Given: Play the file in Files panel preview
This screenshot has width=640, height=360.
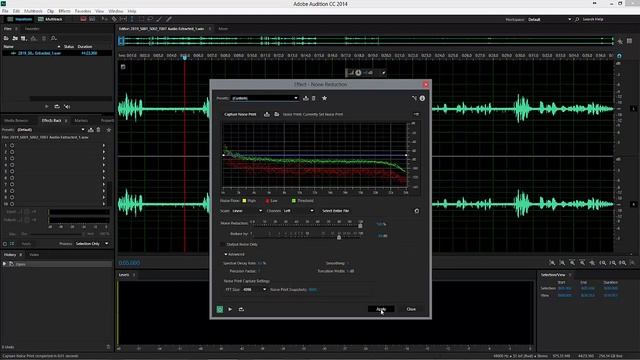Looking at the screenshot, I should [47, 107].
